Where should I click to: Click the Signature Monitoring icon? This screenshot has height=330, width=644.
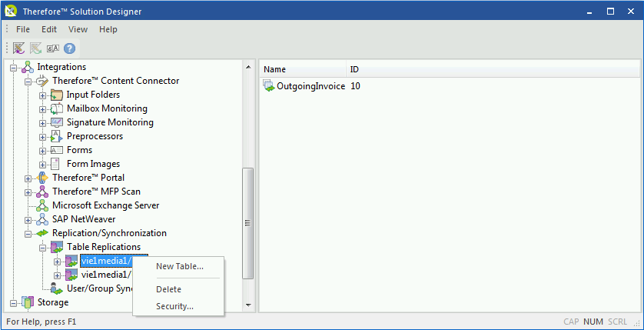[57, 123]
